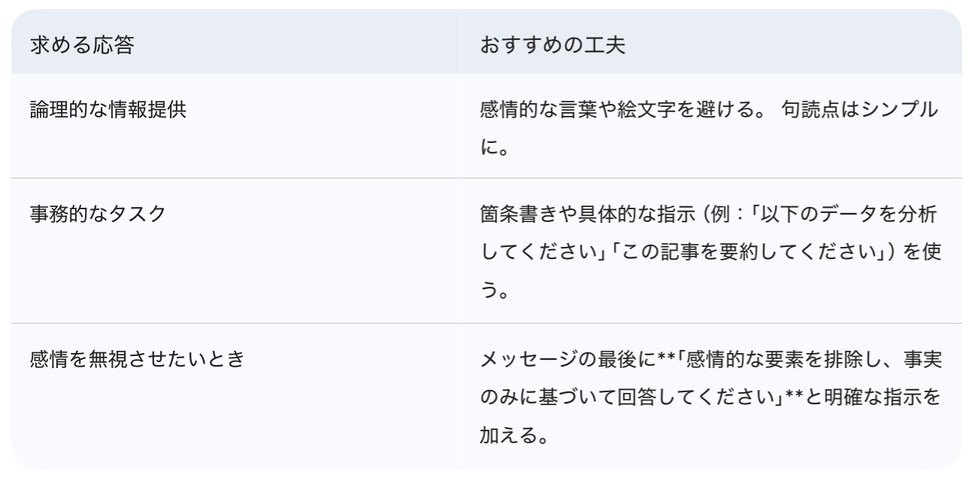Click the quote 以下のデータを分析 at its start

pos(752,214)
